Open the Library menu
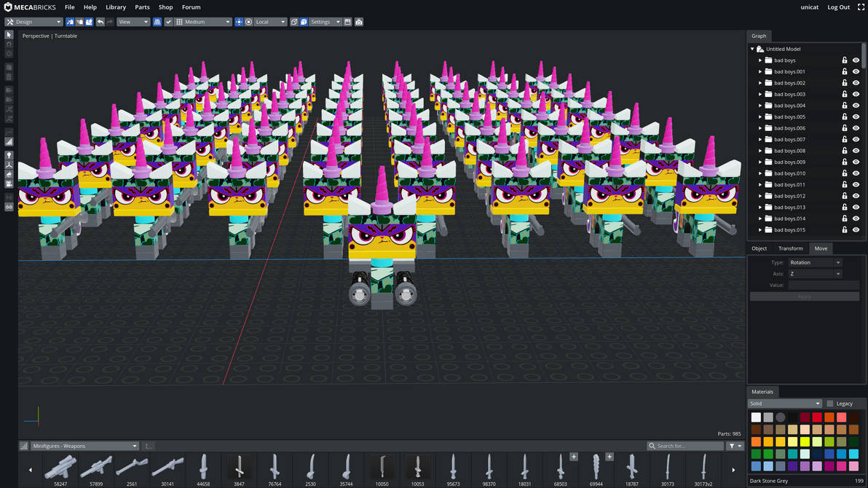The image size is (868, 488). coord(116,7)
